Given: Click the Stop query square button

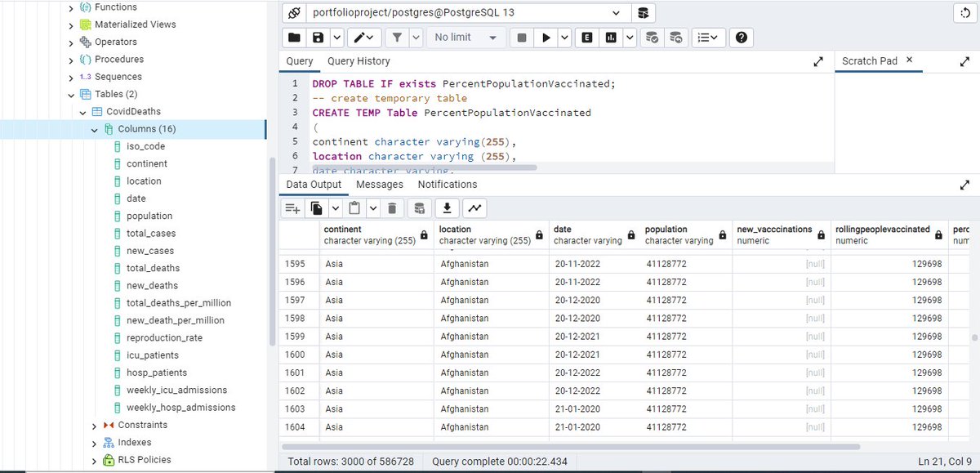Looking at the screenshot, I should [522, 38].
